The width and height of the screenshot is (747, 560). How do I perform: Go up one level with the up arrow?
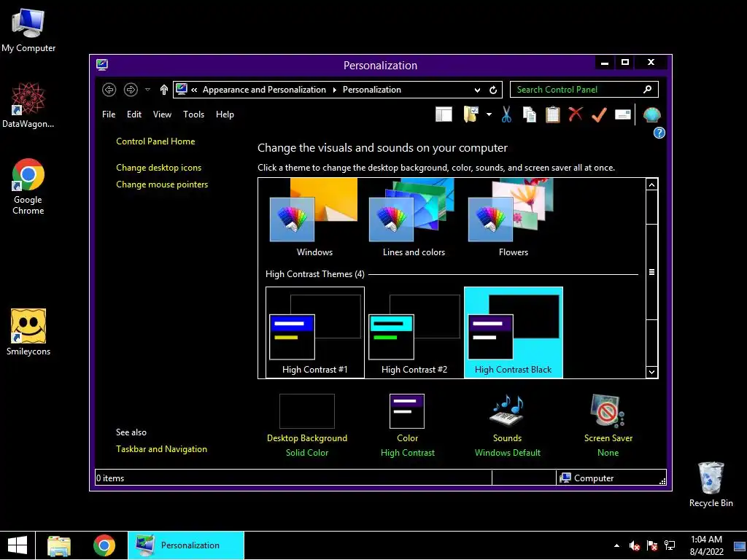click(x=164, y=90)
